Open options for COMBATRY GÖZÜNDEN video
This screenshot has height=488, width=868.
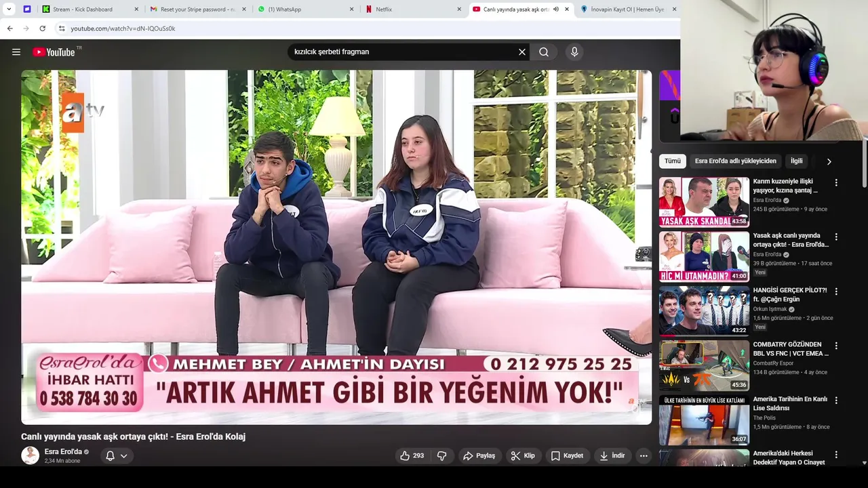pos(836,346)
